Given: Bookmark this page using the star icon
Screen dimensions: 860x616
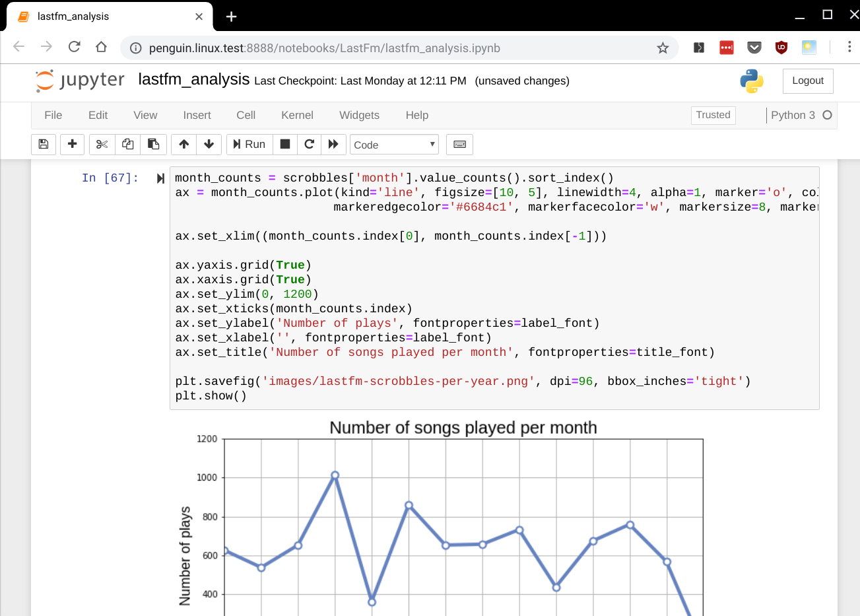Looking at the screenshot, I should (x=662, y=48).
